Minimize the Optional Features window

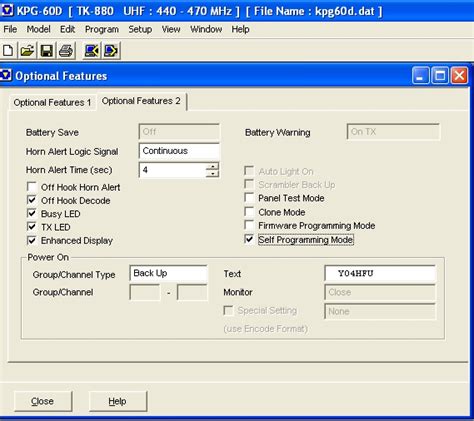click(421, 75)
